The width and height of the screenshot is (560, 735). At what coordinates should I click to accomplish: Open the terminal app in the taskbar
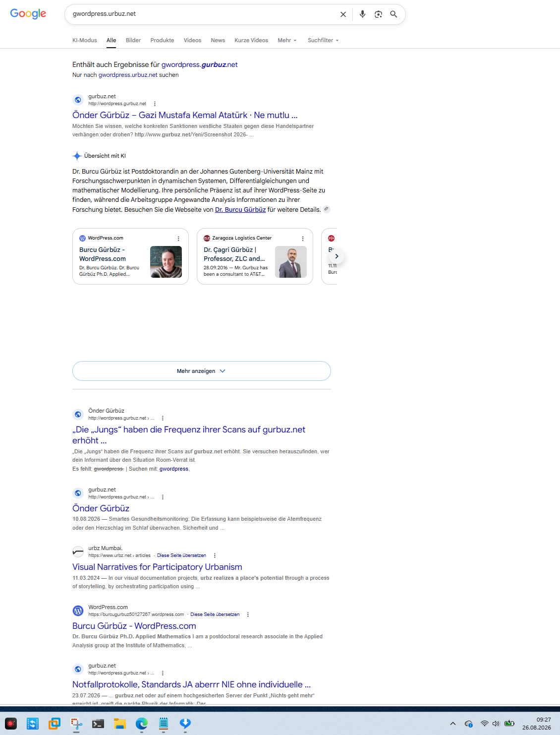tap(98, 724)
